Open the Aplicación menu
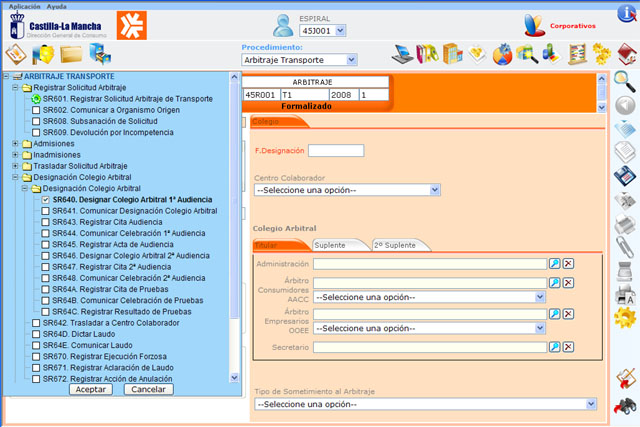This screenshot has height=427, width=640. (24, 7)
